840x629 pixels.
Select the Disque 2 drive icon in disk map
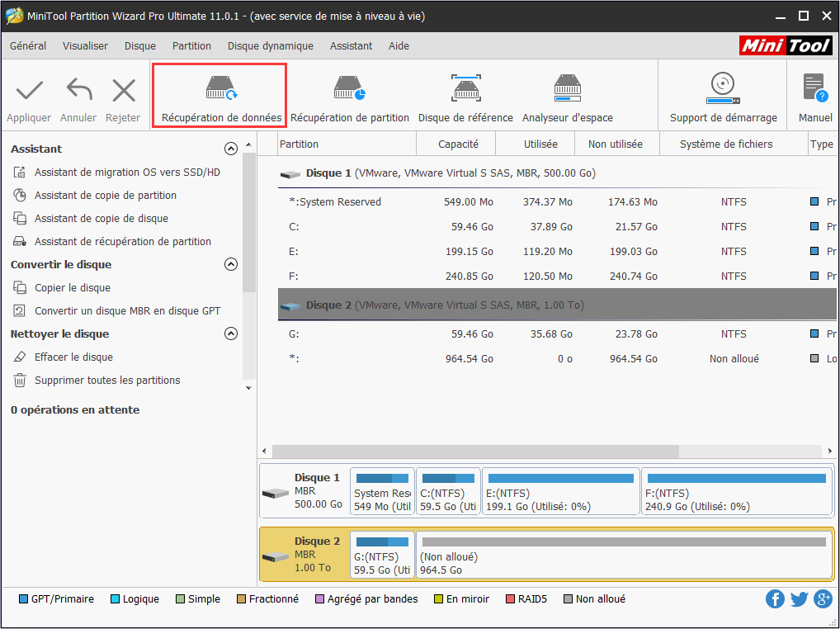[276, 557]
